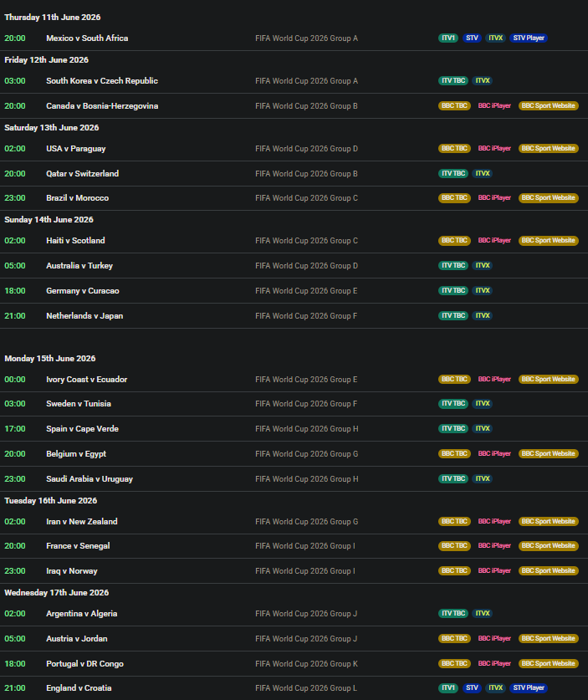Screen dimensions: 588x700
Task: Click BBC iPlayer badge for Canada v Bosnia-Herzegovina
Action: click(x=494, y=106)
